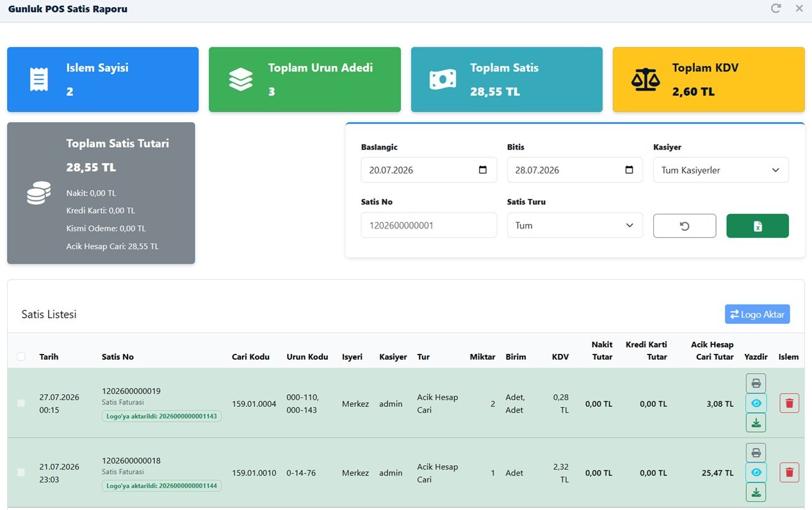Reset filters with the undo arrow button
The image size is (812, 510).
[685, 226]
